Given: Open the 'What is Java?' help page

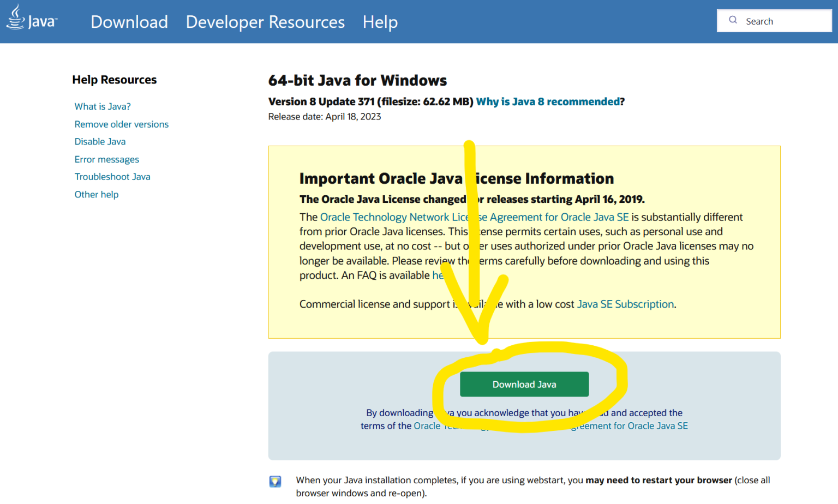Looking at the screenshot, I should click(102, 106).
